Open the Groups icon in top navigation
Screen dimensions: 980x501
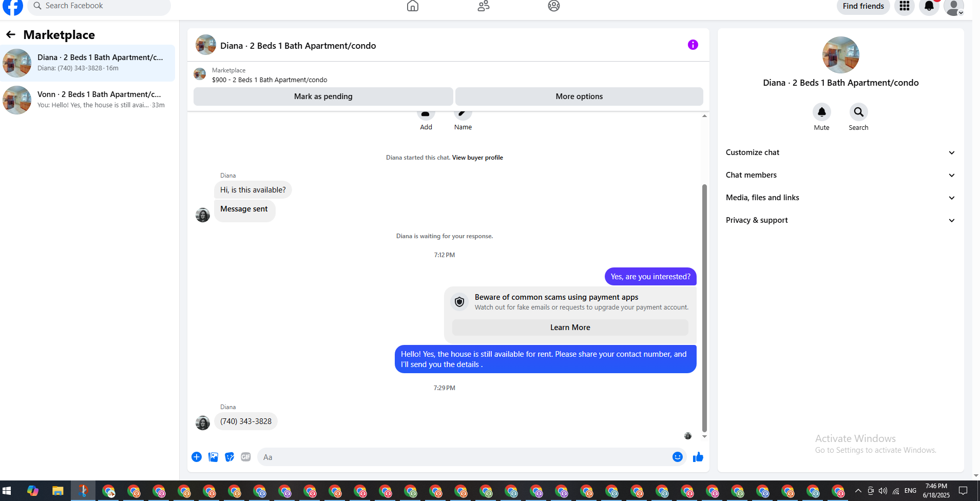coord(554,6)
